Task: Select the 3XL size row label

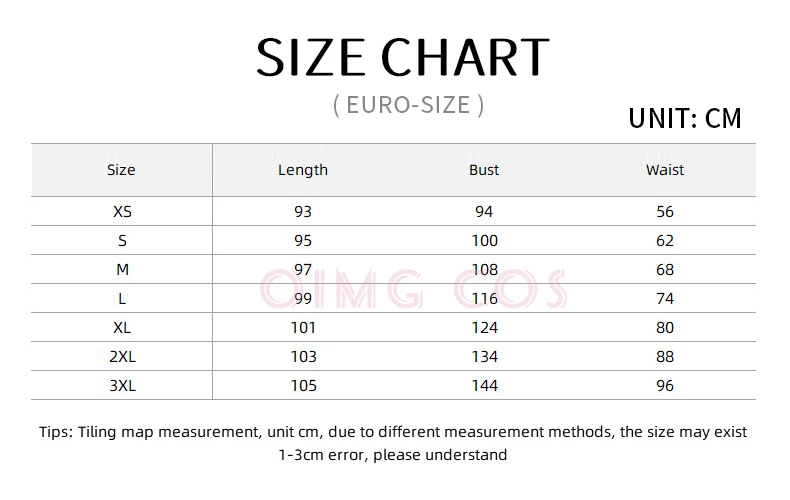Action: tap(122, 386)
